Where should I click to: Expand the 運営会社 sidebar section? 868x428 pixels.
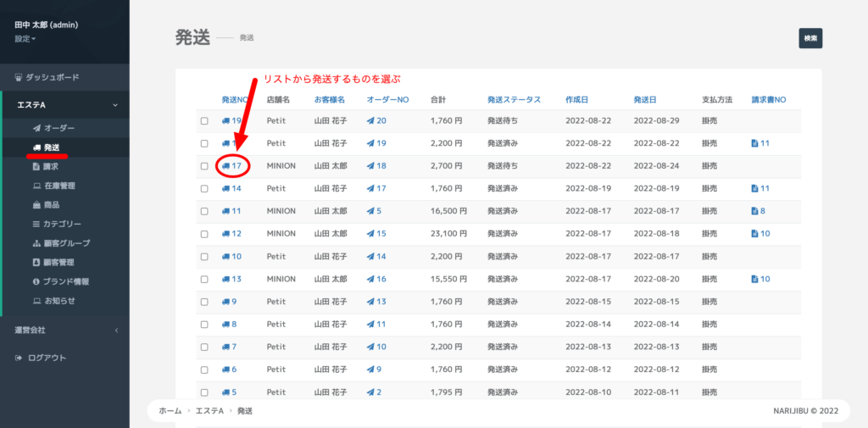click(115, 330)
